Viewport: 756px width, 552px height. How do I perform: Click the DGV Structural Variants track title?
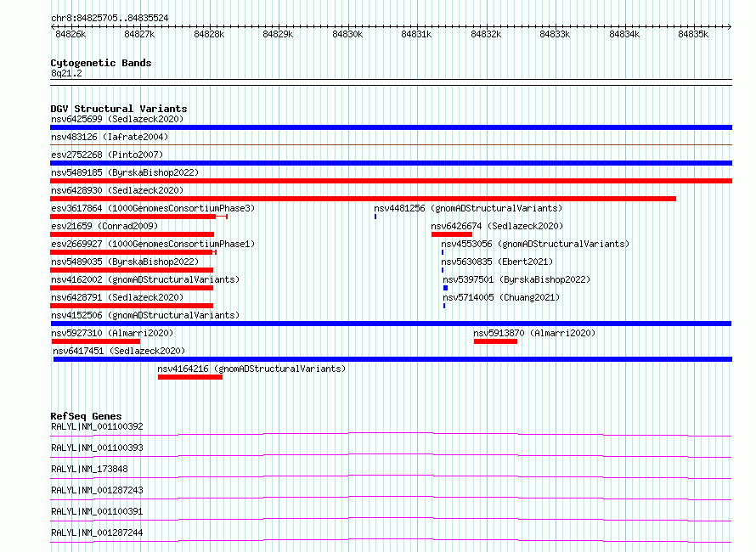tap(119, 109)
